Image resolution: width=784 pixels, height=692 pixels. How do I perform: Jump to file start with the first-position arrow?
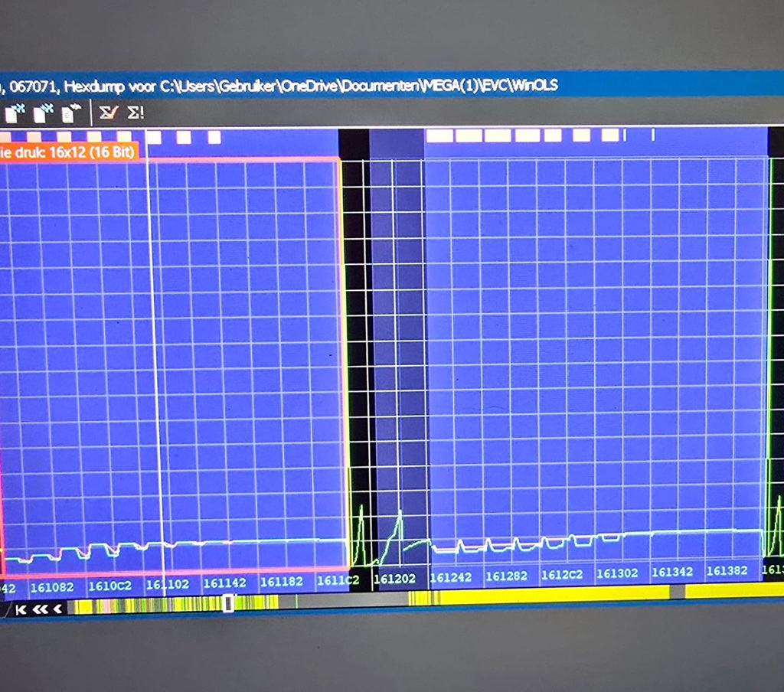pyautogui.click(x=21, y=609)
